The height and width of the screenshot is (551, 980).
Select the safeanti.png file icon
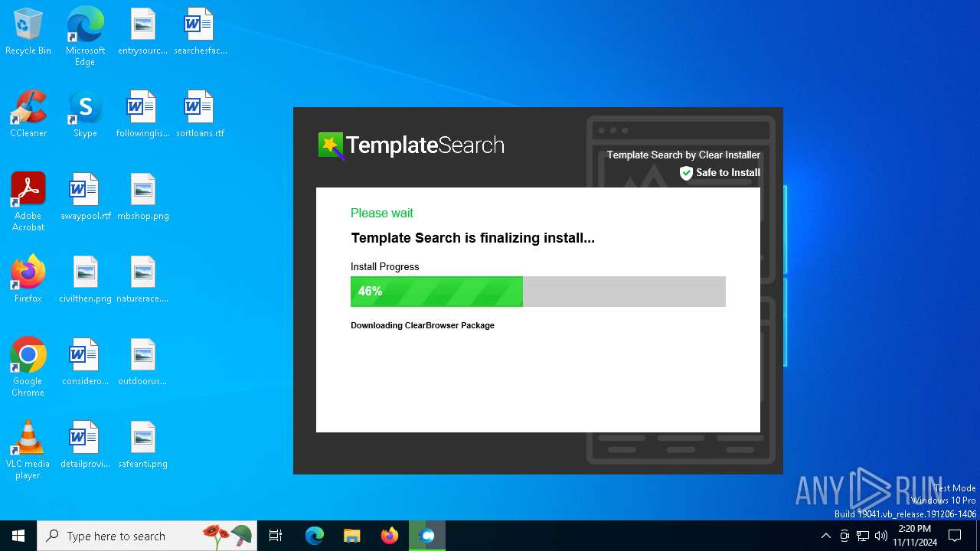coord(142,445)
